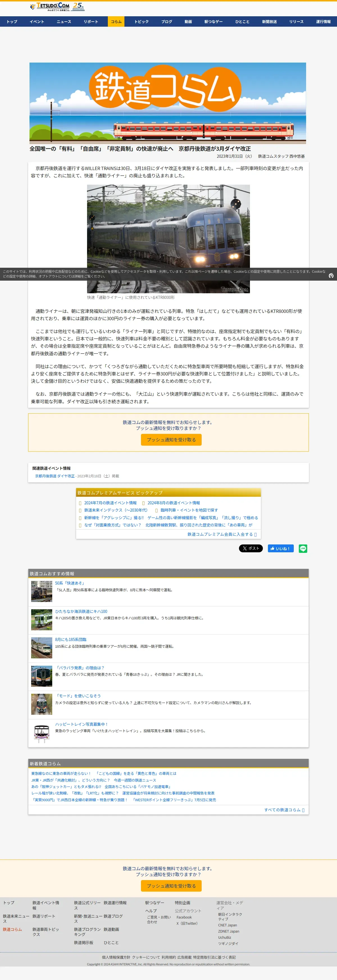Click the 185系団臨 thumbnail image
Screen dimensions: 337x980
point(42,647)
